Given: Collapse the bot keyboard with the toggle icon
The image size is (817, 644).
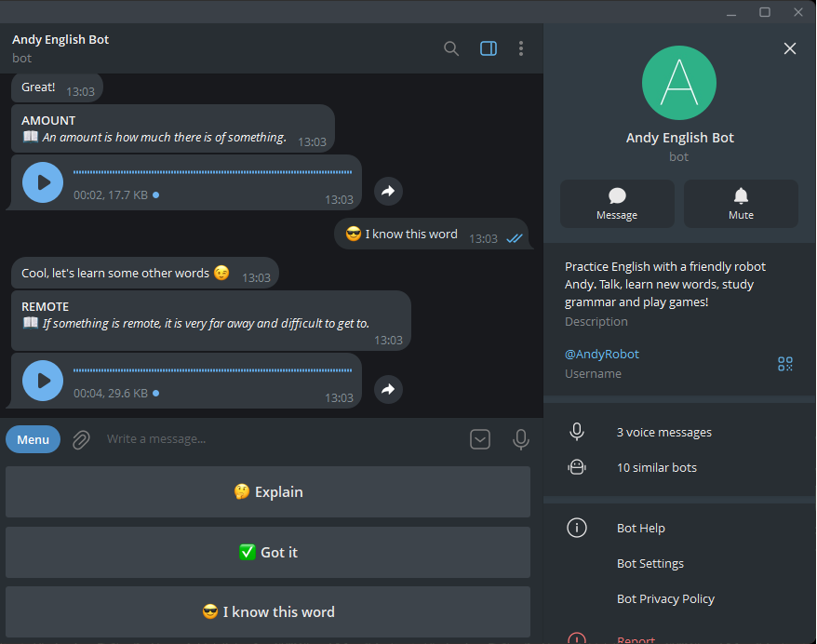Looking at the screenshot, I should 480,439.
